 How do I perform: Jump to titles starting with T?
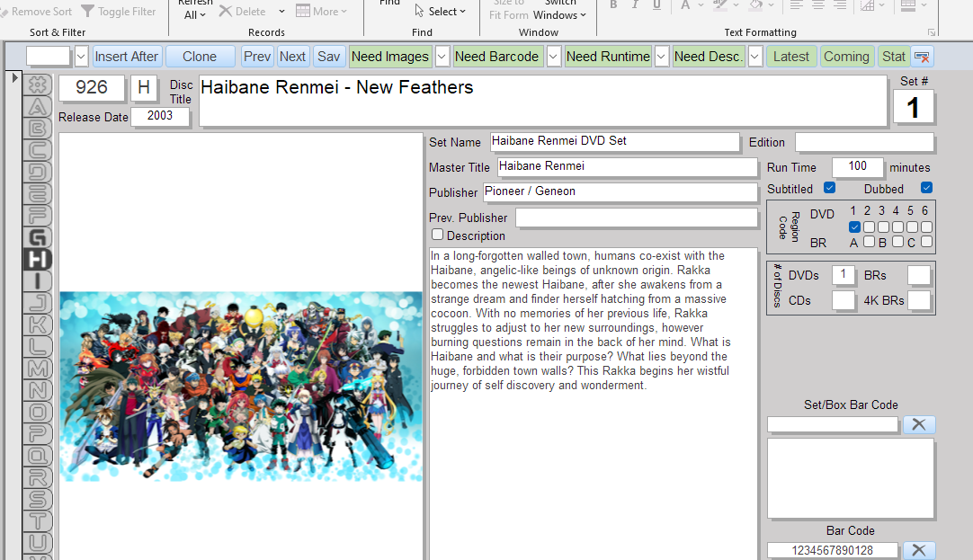[x=38, y=520]
